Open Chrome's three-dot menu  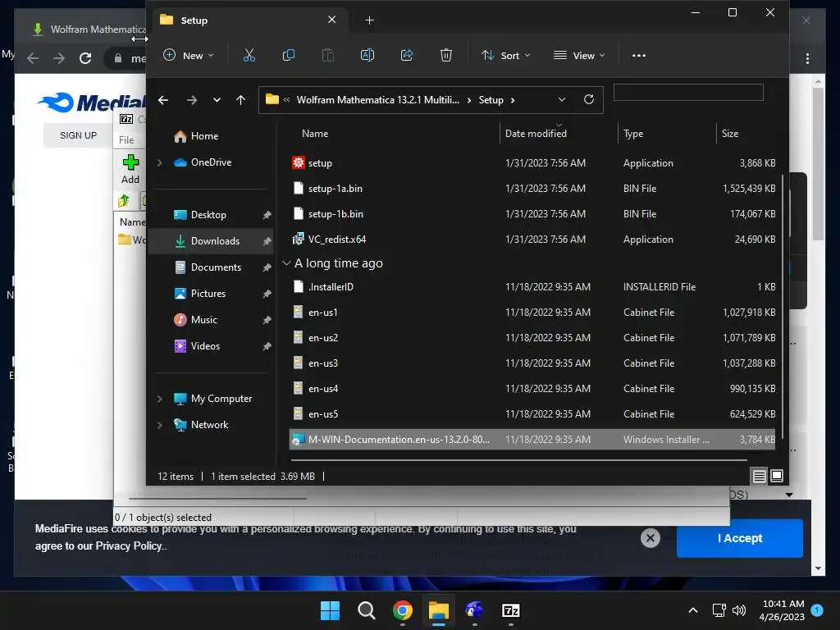pyautogui.click(x=807, y=58)
